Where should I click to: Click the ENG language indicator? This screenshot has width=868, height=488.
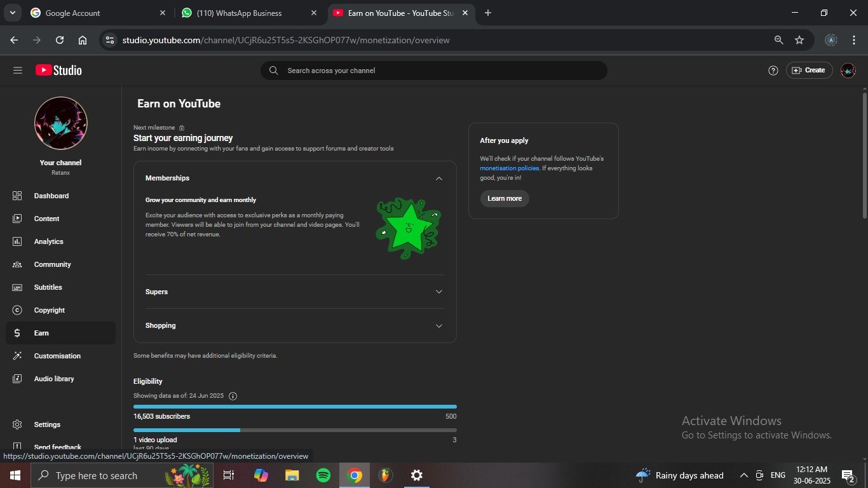point(778,475)
